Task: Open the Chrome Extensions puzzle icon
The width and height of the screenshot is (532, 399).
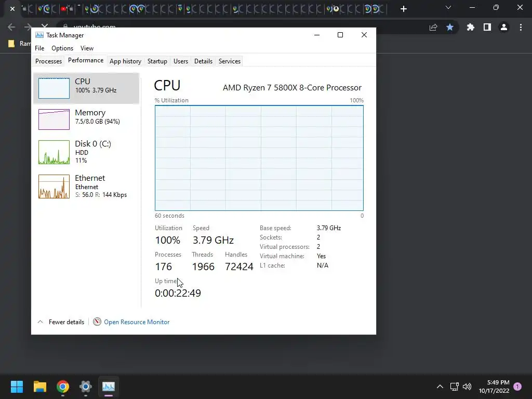Action: pos(471,27)
